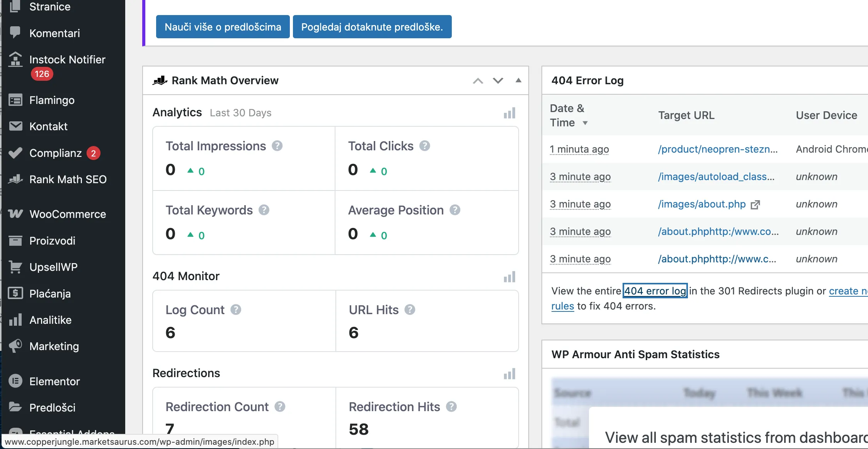Click help icon next to Total Impressions
868x449 pixels.
[277, 146]
